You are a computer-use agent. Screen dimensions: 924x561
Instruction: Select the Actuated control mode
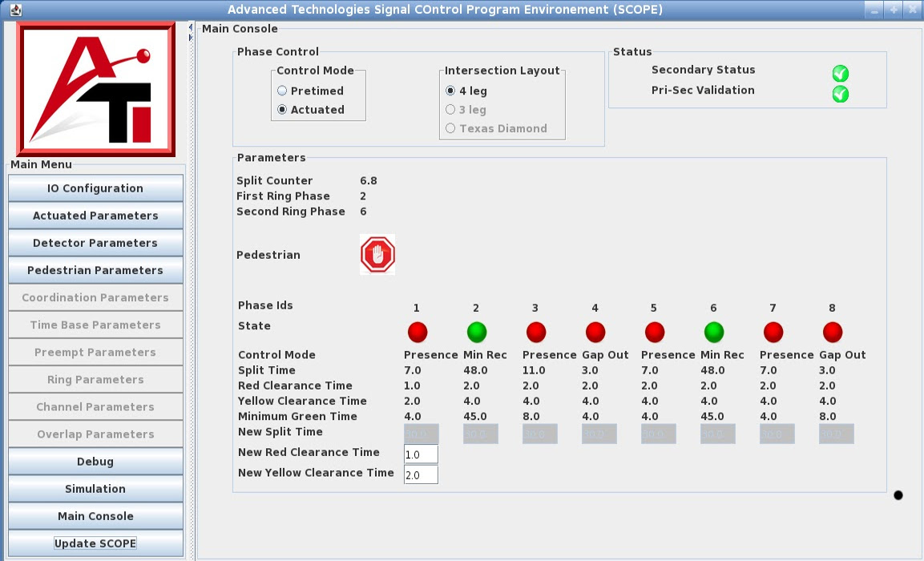[283, 110]
